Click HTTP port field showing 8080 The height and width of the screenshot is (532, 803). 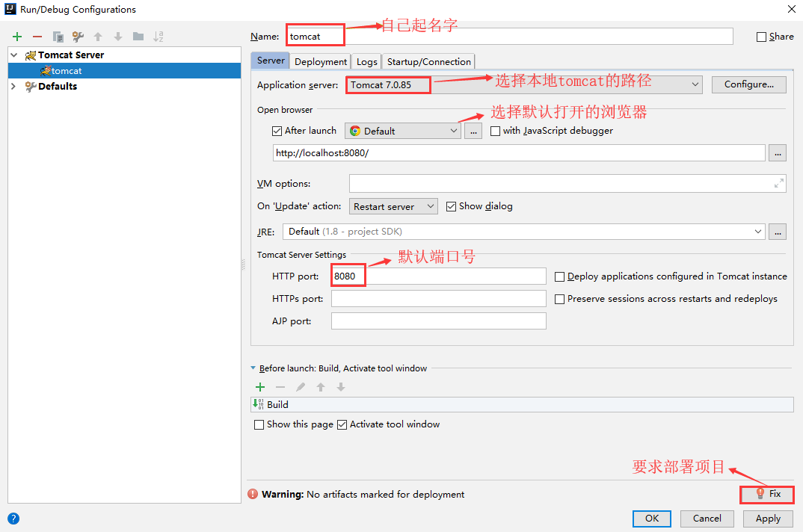438,276
